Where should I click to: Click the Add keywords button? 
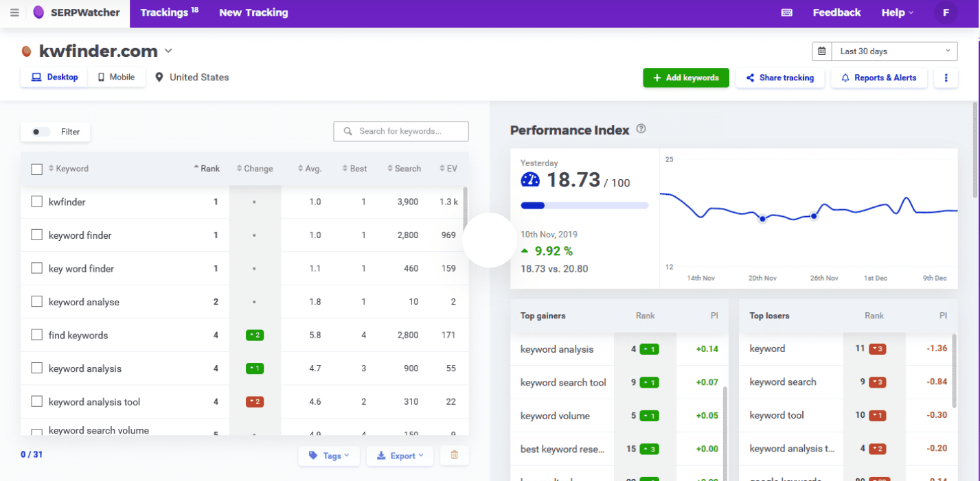click(x=685, y=78)
